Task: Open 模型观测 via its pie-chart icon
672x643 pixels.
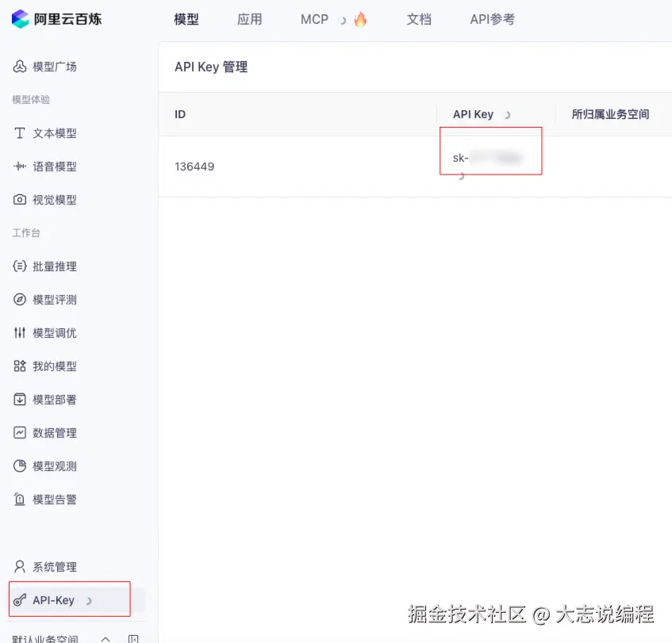Action: [20, 465]
